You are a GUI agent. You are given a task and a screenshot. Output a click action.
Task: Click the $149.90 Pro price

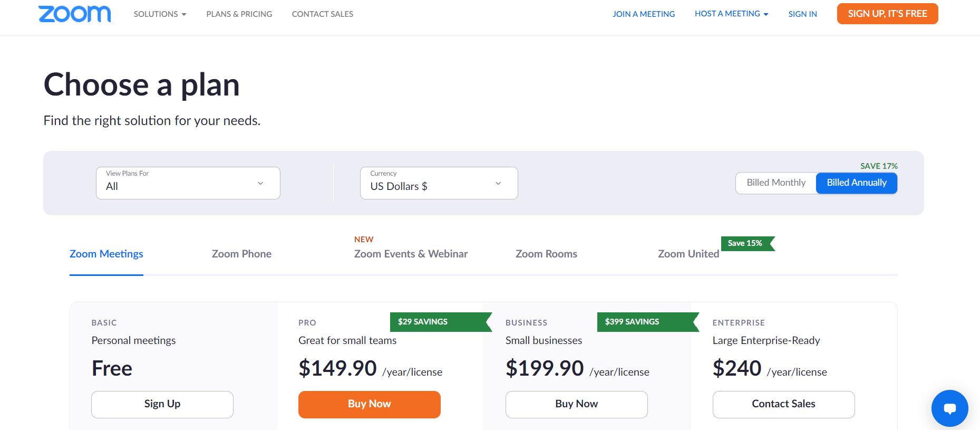coord(337,368)
